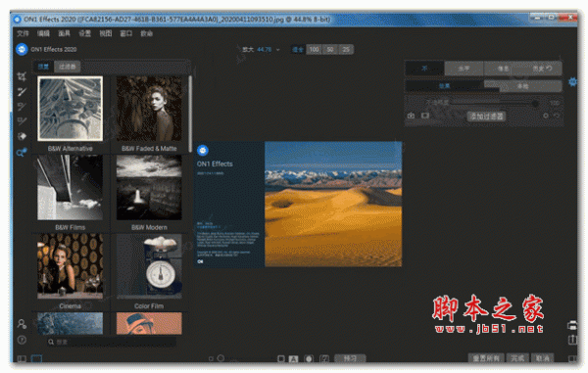Select the first dark tab in right panel

pyautogui.click(x=424, y=69)
